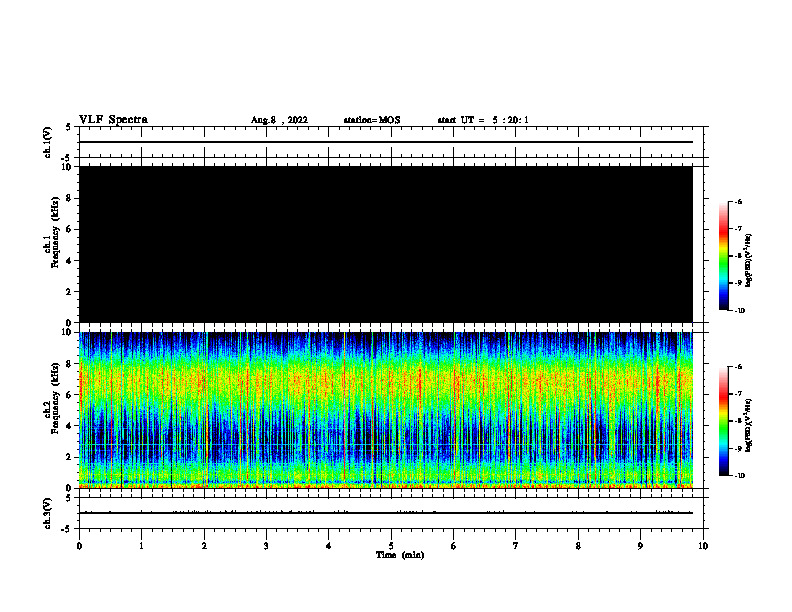Click the 'Time (min)' axis label
The width and height of the screenshot is (792, 612).
400,555
